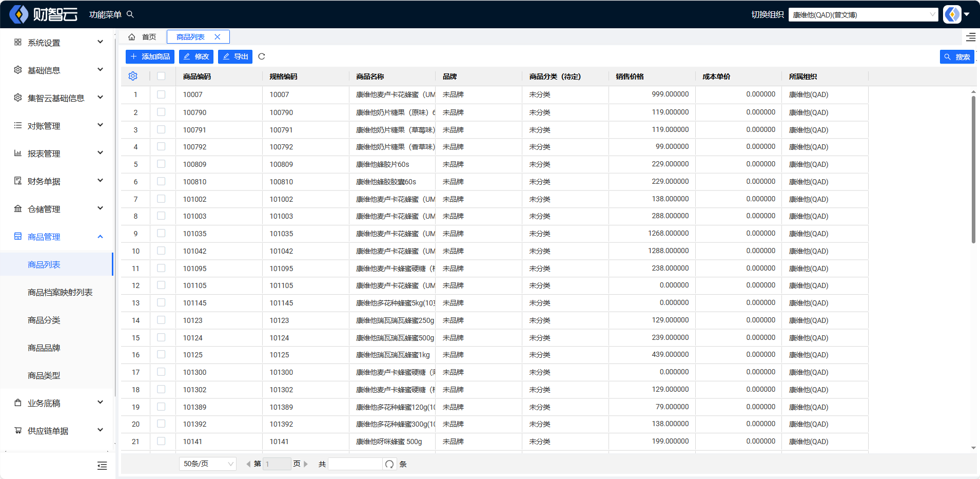This screenshot has width=980, height=479.
Task: Switch to the 首页 tab
Action: (149, 37)
